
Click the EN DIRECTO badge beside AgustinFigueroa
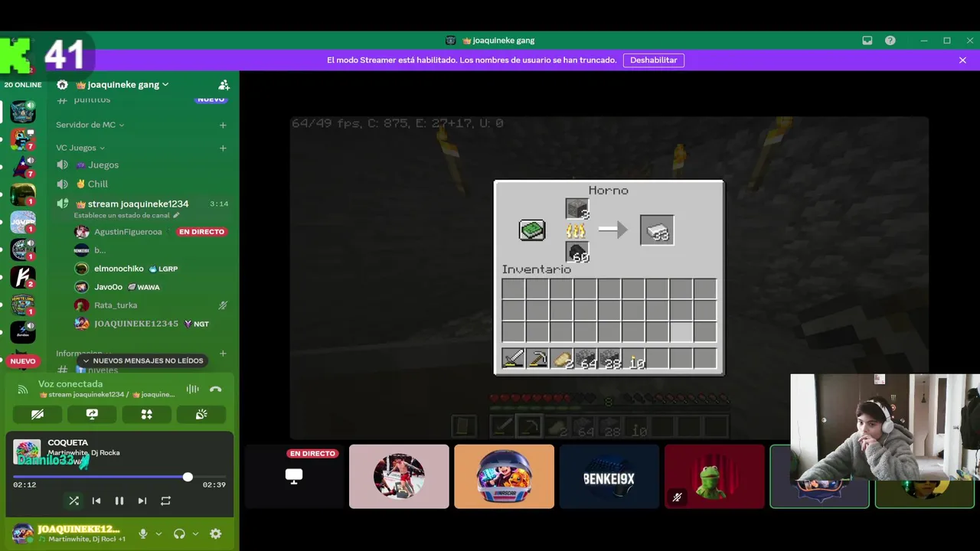click(x=201, y=232)
